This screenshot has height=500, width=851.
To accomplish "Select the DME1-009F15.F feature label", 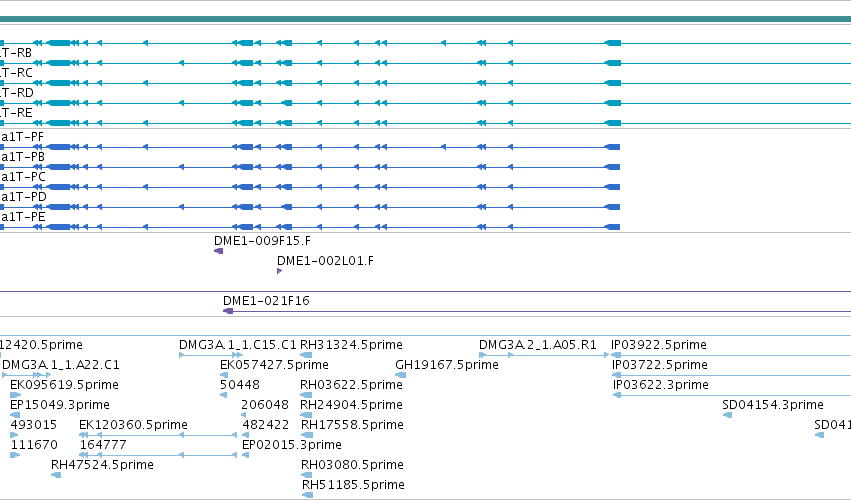I will (262, 241).
